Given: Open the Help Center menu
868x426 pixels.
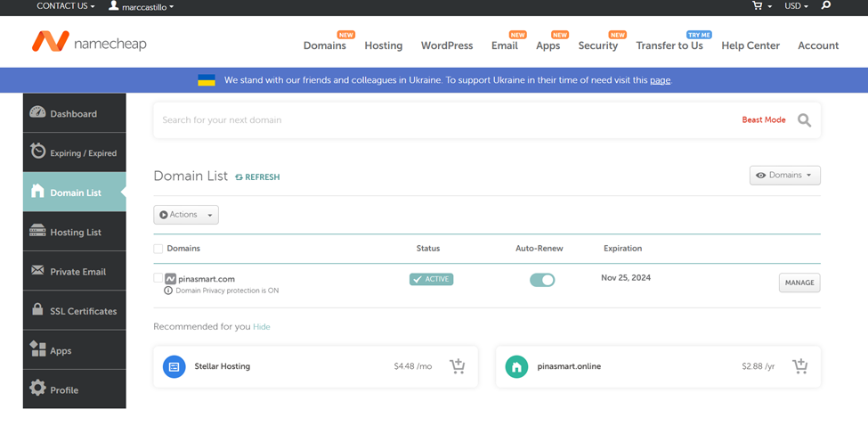Looking at the screenshot, I should 750,45.
